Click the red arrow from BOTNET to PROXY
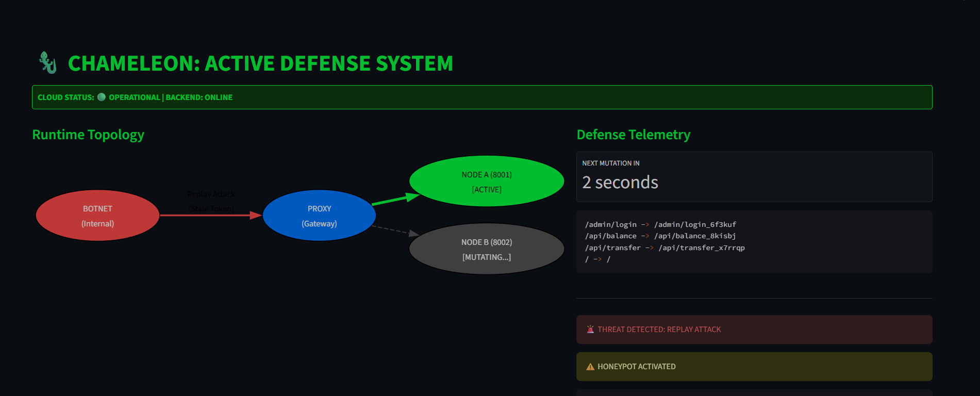 (211, 216)
